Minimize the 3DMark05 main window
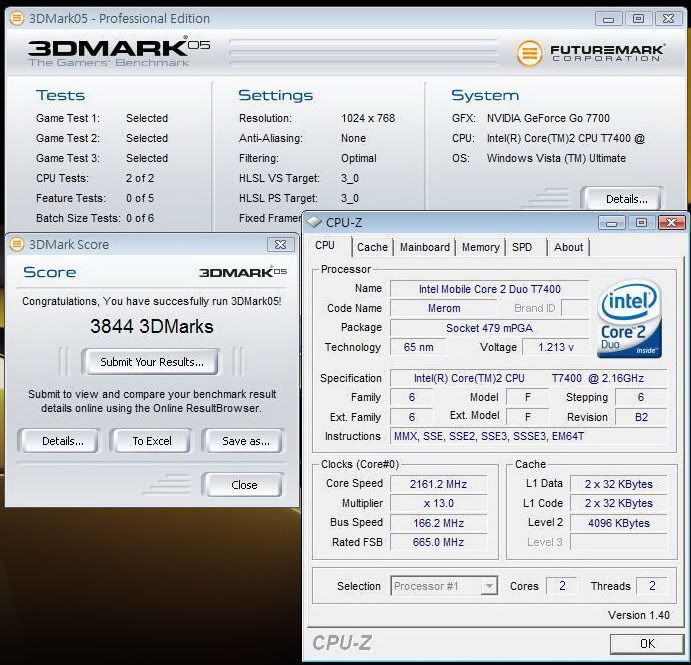The image size is (691, 665). click(x=609, y=19)
